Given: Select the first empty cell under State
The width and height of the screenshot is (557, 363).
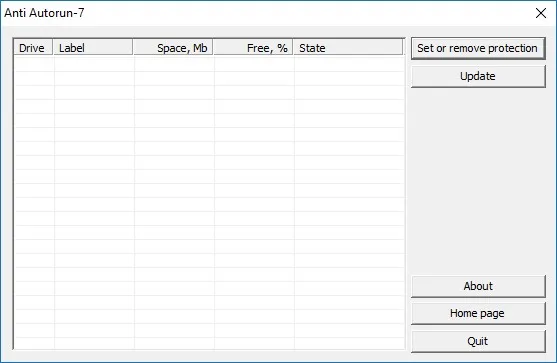Looking at the screenshot, I should 350,64.
